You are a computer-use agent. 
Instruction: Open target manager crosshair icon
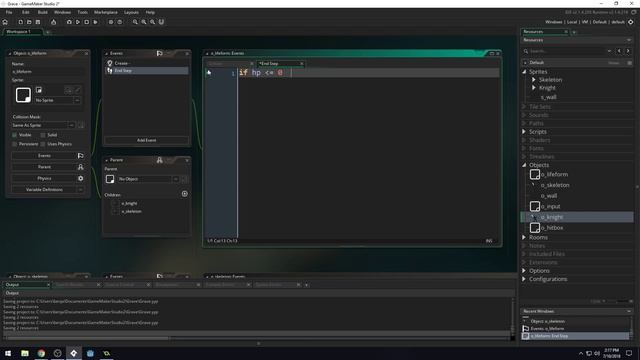pyautogui.click(x=631, y=22)
